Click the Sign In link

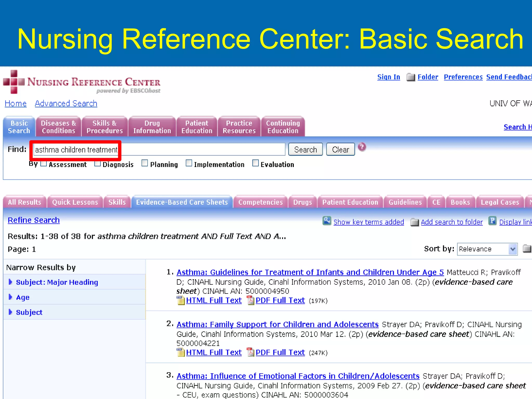389,77
